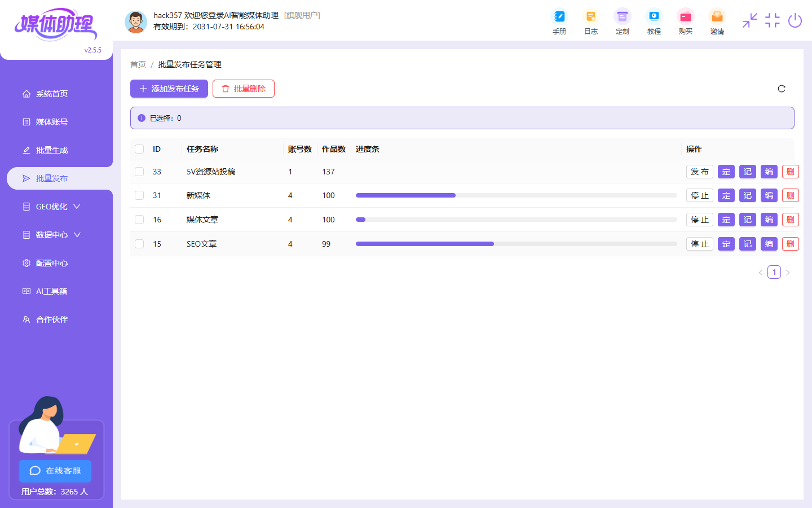The width and height of the screenshot is (812, 508).
Task: Click 编 edit button for task 5V资源站投稿
Action: point(769,172)
